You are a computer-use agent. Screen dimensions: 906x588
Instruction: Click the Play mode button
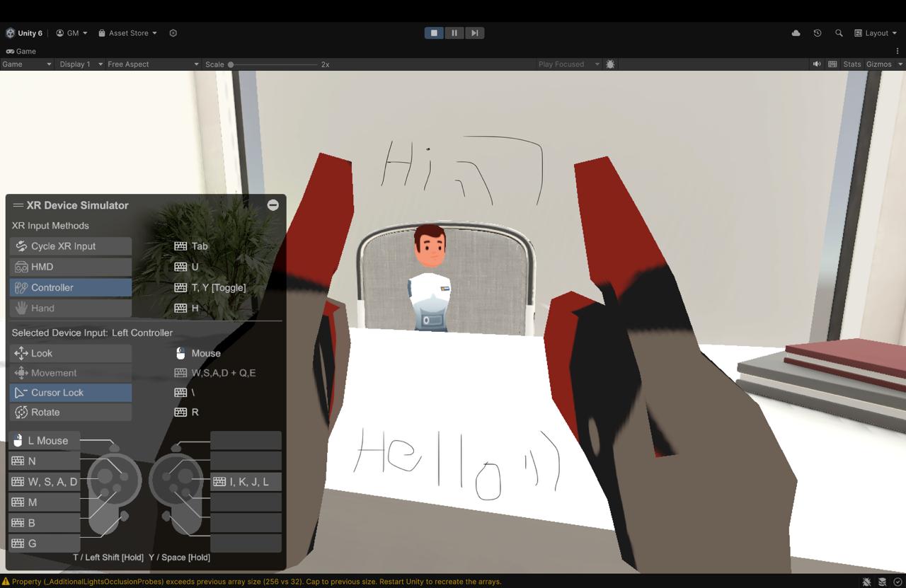[434, 33]
